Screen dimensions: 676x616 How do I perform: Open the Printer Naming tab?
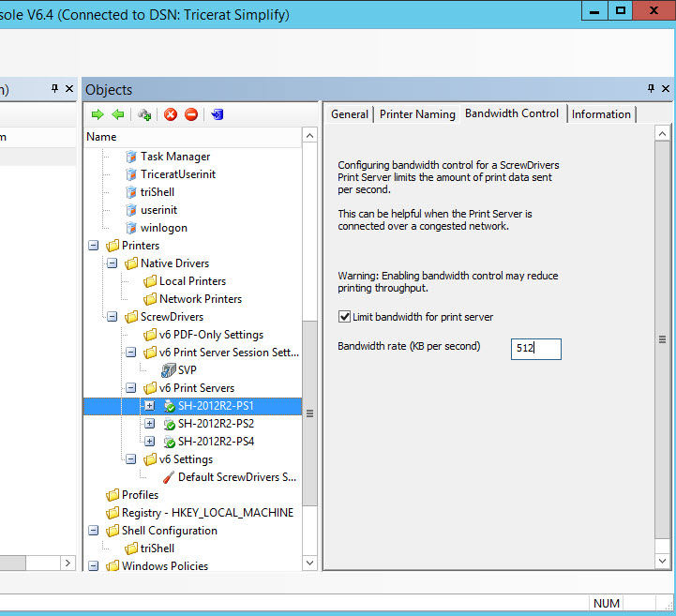415,114
